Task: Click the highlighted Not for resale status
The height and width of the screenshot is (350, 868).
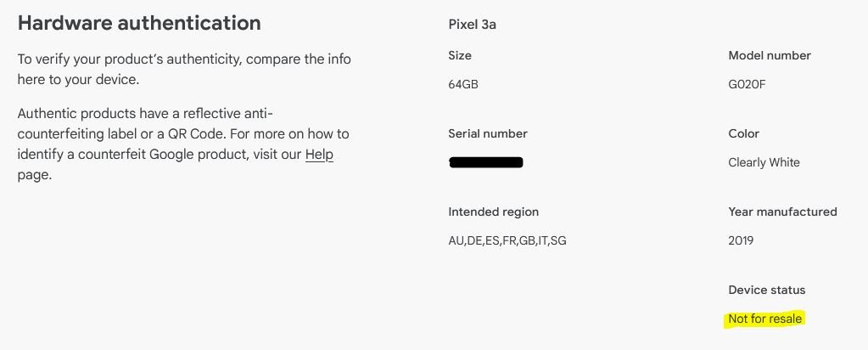Action: point(764,319)
